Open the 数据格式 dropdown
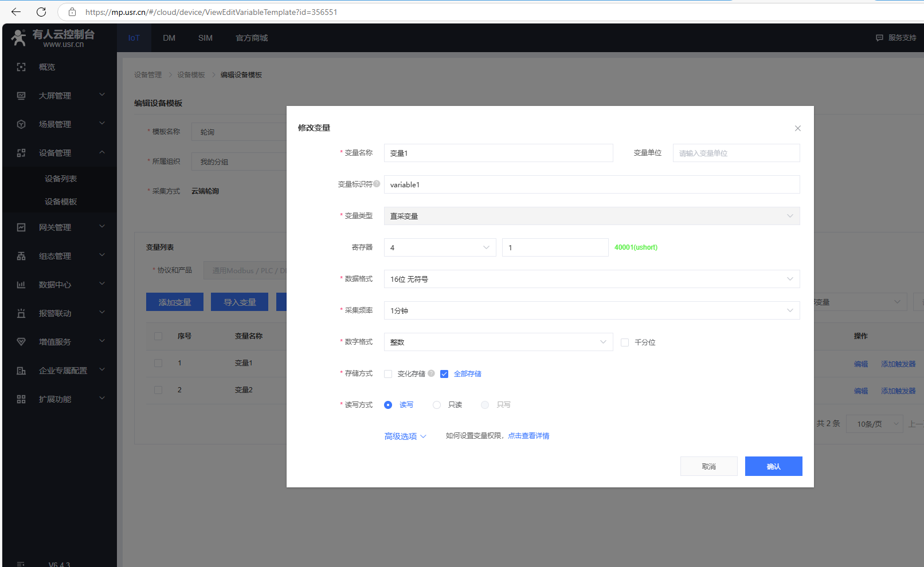This screenshot has width=924, height=567. (592, 279)
